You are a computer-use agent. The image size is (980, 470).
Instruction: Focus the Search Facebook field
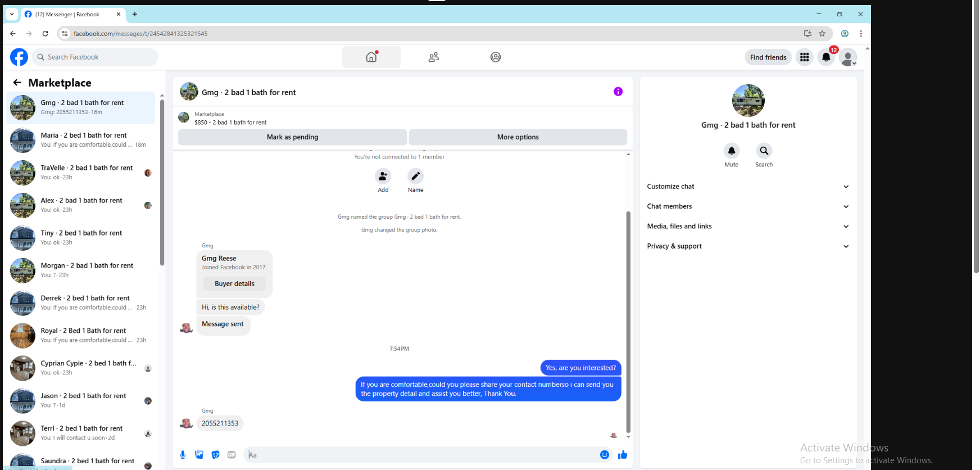(x=95, y=57)
